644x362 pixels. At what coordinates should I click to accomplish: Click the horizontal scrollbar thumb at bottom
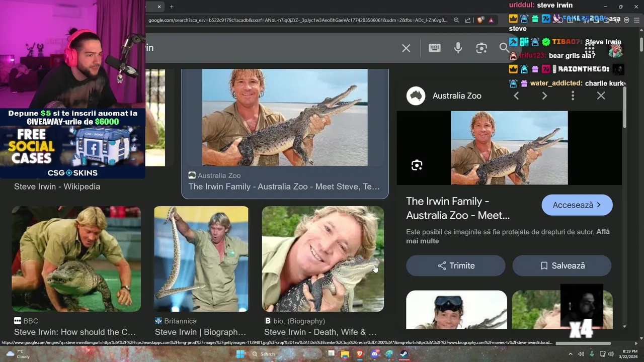[583, 343]
